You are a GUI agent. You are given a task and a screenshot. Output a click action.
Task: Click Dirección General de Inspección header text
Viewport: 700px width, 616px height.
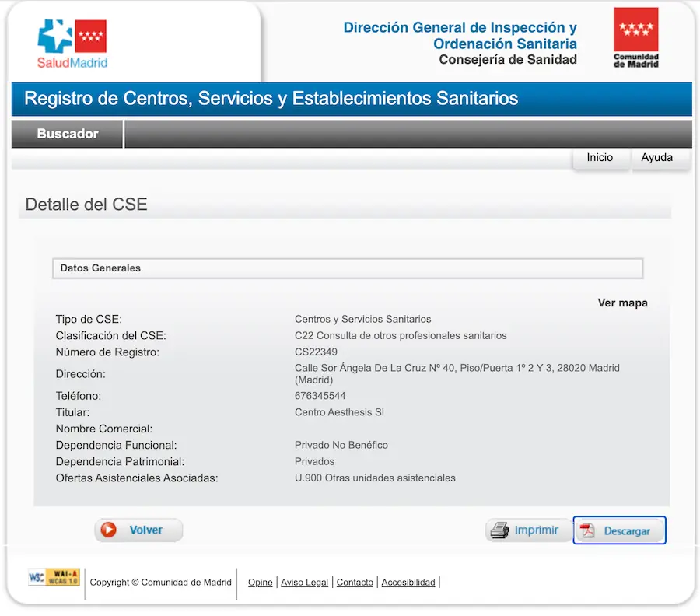tap(460, 35)
